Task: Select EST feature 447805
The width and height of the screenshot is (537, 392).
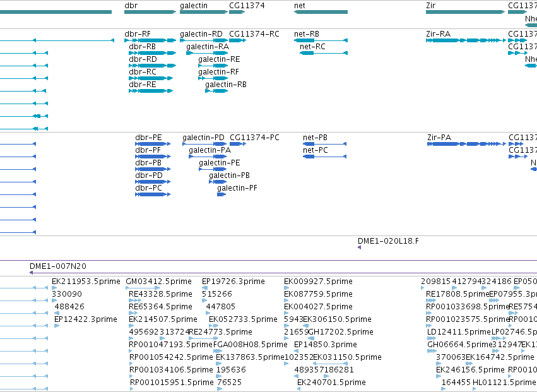Action: (208, 313)
